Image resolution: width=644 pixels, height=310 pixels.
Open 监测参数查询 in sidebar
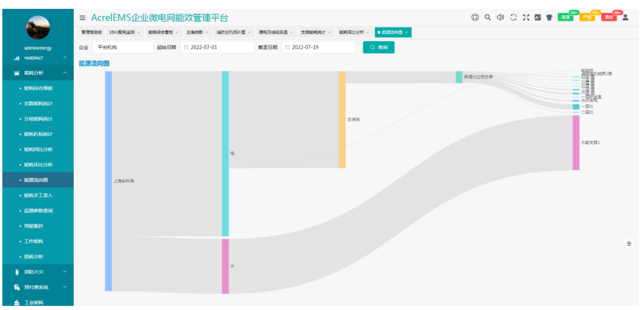pyautogui.click(x=38, y=210)
